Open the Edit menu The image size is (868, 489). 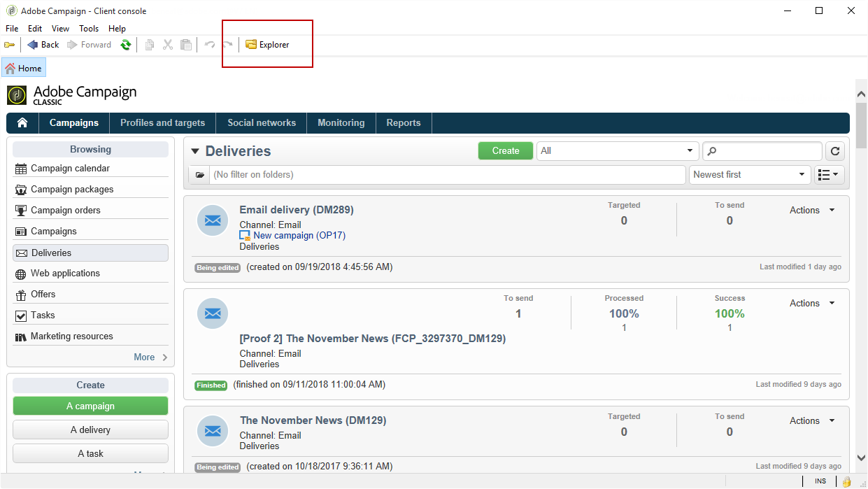35,29
